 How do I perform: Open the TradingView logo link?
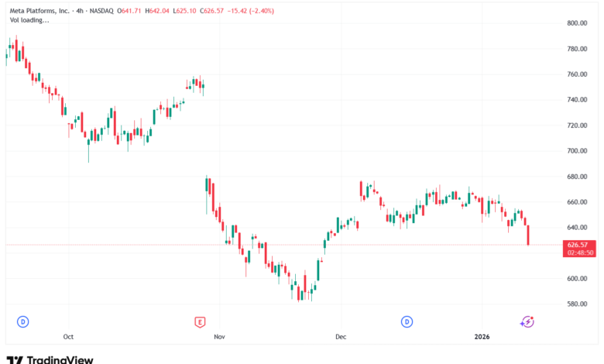pos(50,359)
